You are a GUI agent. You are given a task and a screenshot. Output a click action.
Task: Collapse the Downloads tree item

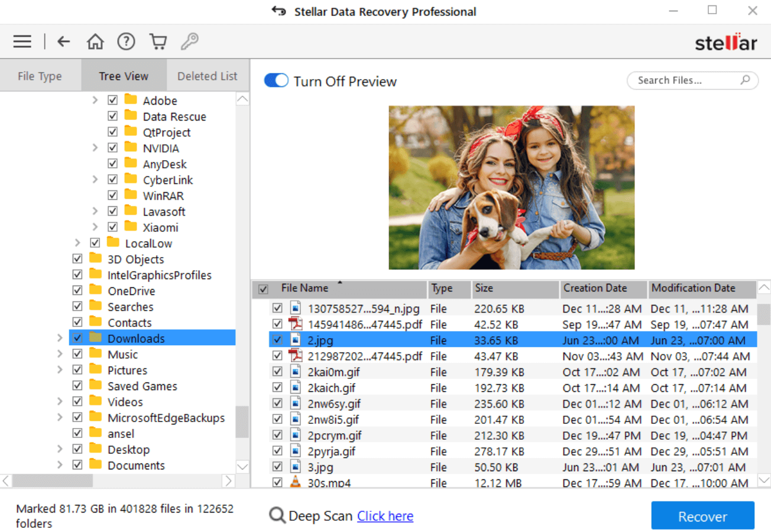[x=60, y=338]
